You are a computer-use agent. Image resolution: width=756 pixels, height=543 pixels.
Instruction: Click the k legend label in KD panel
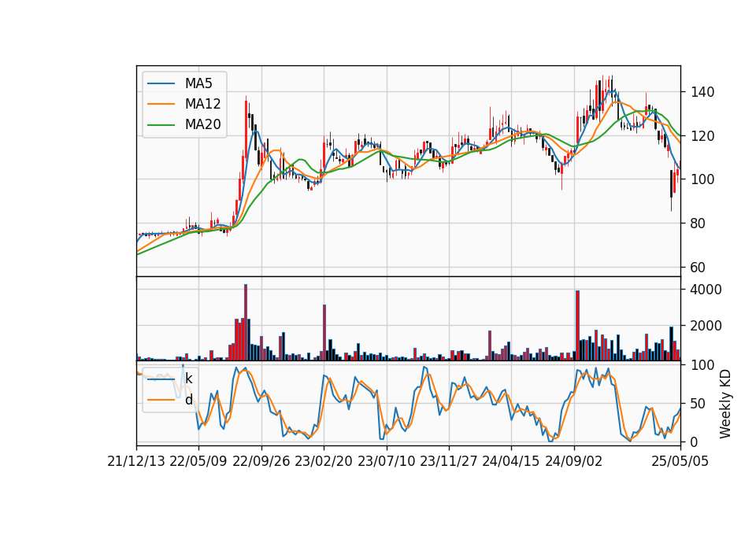[188, 379]
